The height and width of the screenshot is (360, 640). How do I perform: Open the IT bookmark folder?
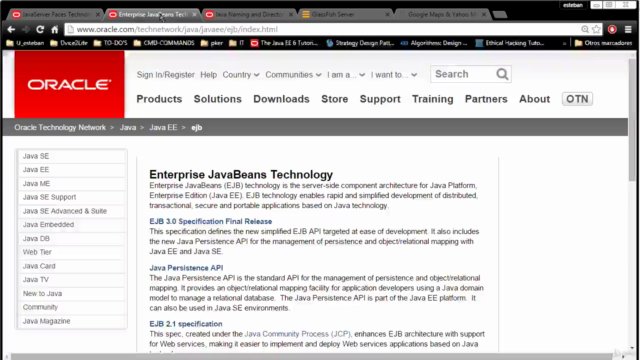[237, 43]
